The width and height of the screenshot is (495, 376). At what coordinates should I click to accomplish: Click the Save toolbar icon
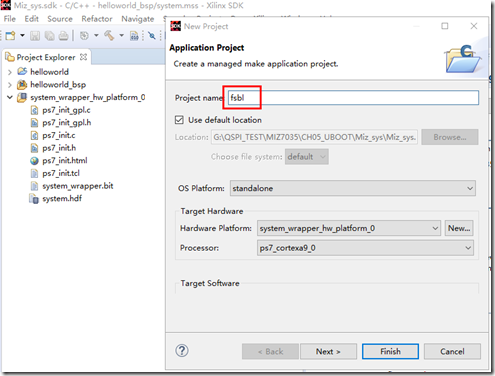click(x=35, y=36)
